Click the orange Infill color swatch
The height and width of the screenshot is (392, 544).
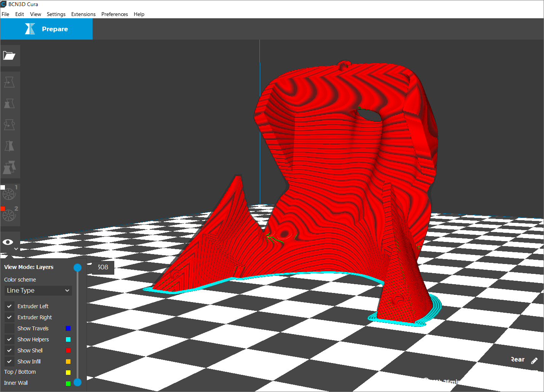[68, 362]
